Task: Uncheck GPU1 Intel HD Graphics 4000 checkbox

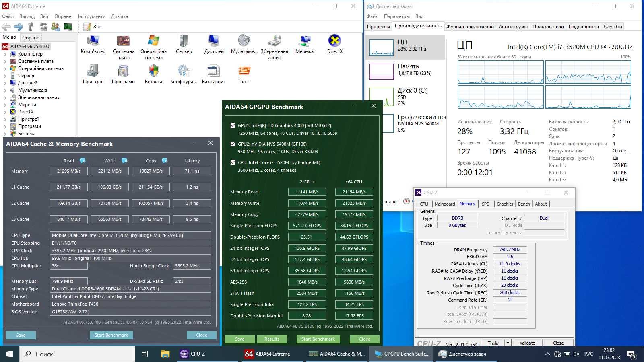Action: tap(233, 125)
